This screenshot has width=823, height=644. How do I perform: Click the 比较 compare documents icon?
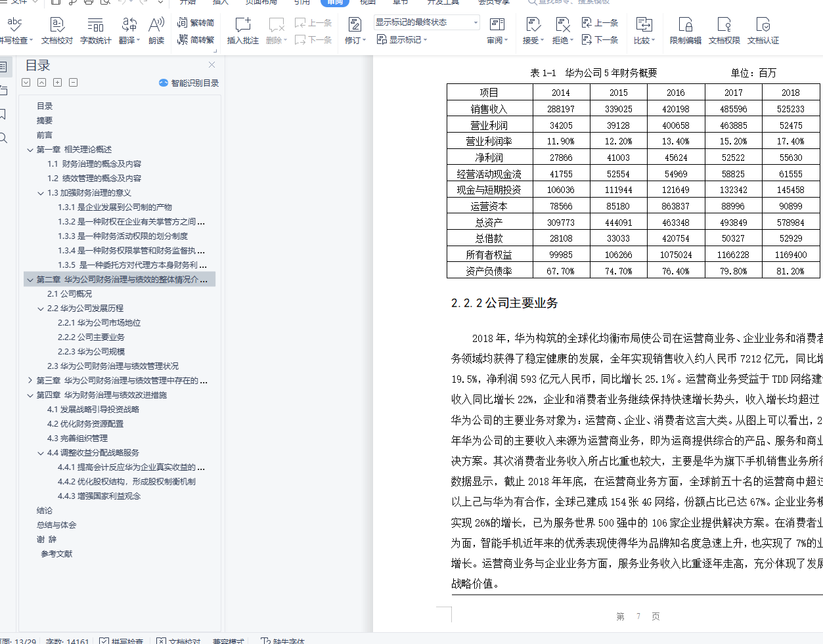pos(644,25)
